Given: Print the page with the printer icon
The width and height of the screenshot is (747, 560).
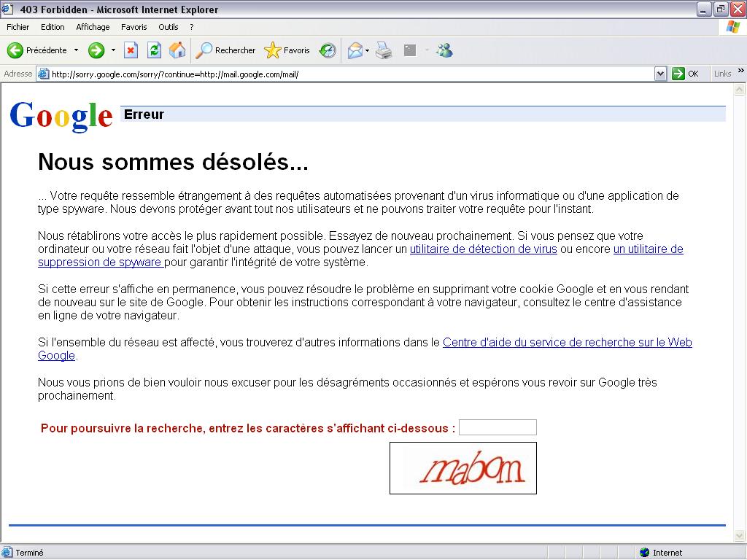Looking at the screenshot, I should (x=384, y=50).
